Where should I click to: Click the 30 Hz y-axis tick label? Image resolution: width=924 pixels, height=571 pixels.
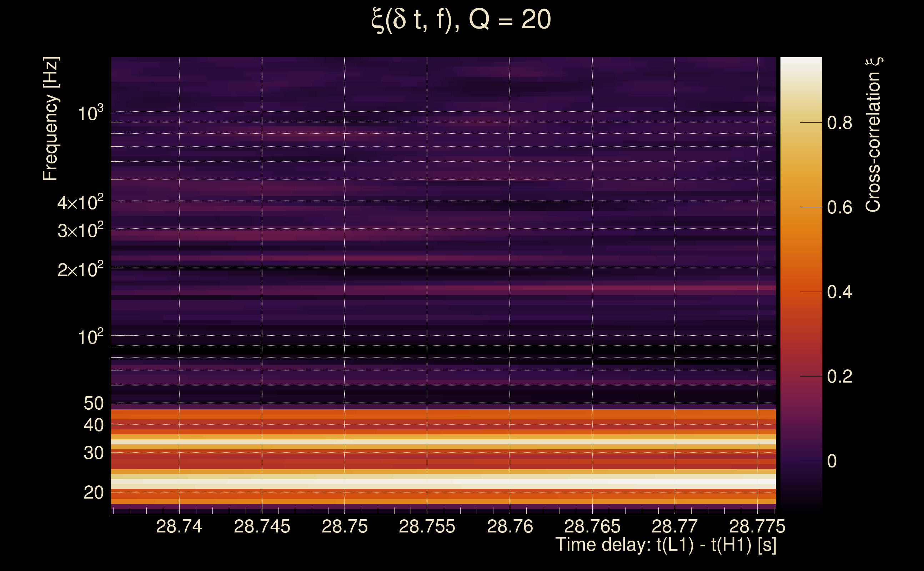point(93,453)
